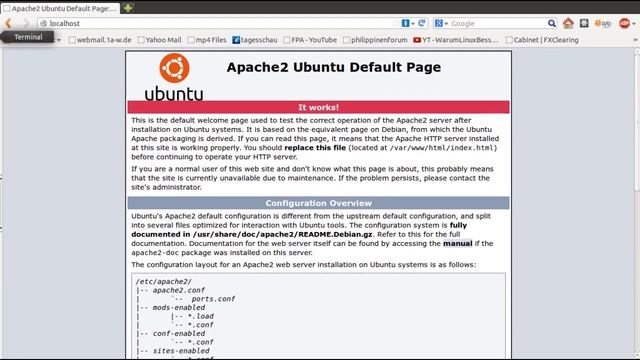
Task: Open webmail.1a-w.de bookmark
Action: 100,40
